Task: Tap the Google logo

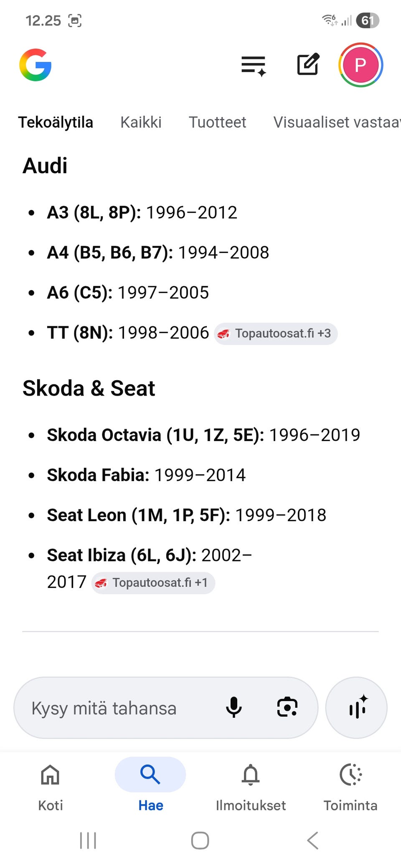Action: click(36, 65)
